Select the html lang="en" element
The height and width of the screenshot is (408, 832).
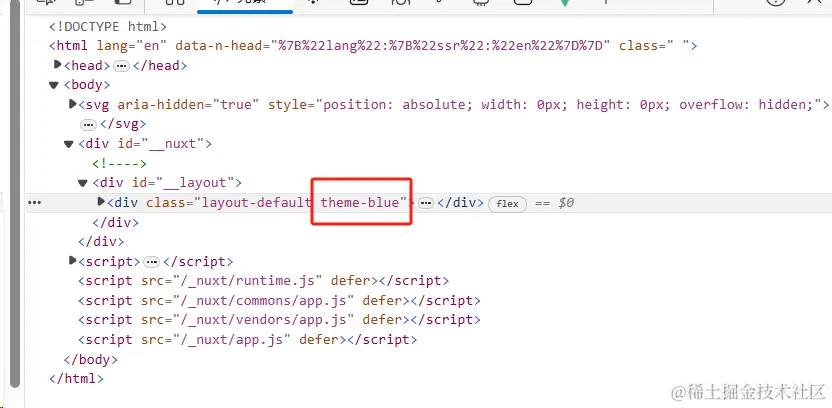point(373,46)
